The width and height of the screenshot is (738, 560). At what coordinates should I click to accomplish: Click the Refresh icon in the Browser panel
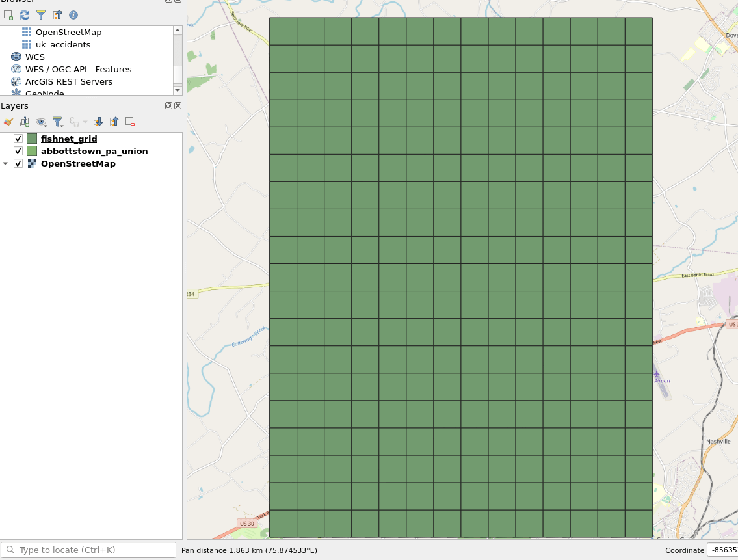[x=25, y=14]
